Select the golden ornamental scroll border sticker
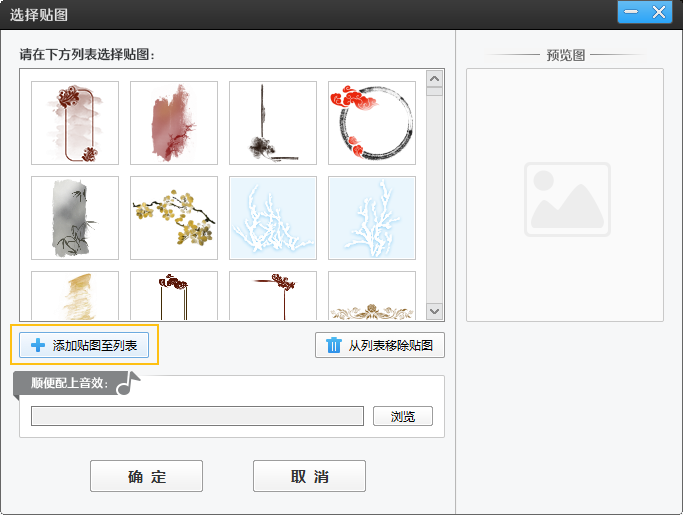Image resolution: width=683 pixels, height=515 pixels. pyautogui.click(x=372, y=296)
